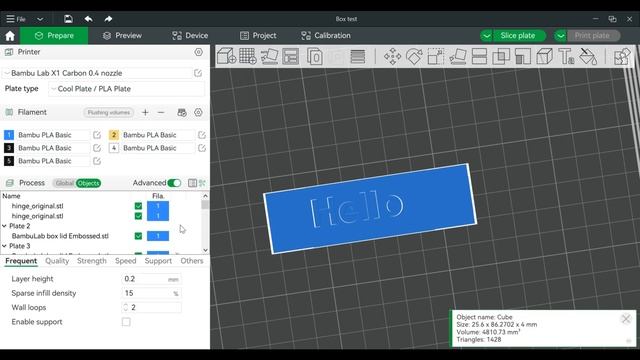Image resolution: width=640 pixels, height=360 pixels.
Task: Click the Arrange all objects icon
Action: point(291,56)
